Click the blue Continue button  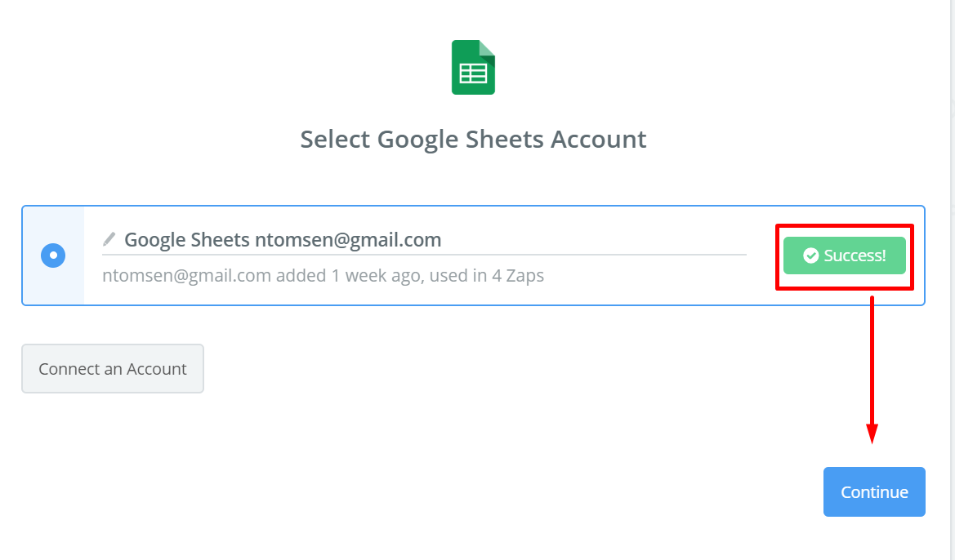pos(874,491)
